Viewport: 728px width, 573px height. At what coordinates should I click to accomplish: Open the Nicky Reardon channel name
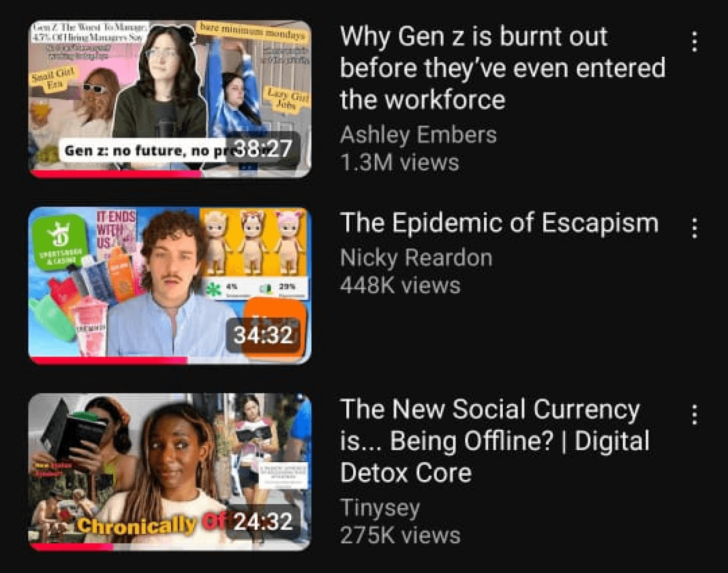(416, 258)
